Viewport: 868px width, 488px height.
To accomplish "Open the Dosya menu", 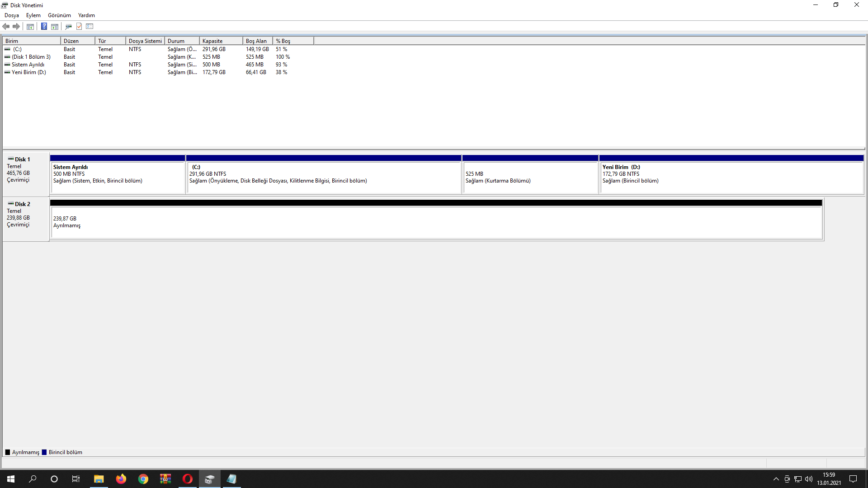I will click(x=12, y=15).
